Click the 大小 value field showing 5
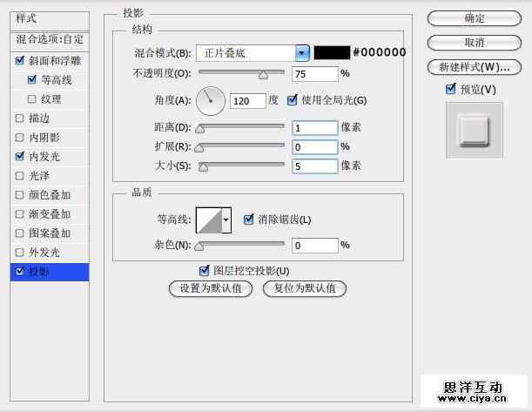 [315, 166]
